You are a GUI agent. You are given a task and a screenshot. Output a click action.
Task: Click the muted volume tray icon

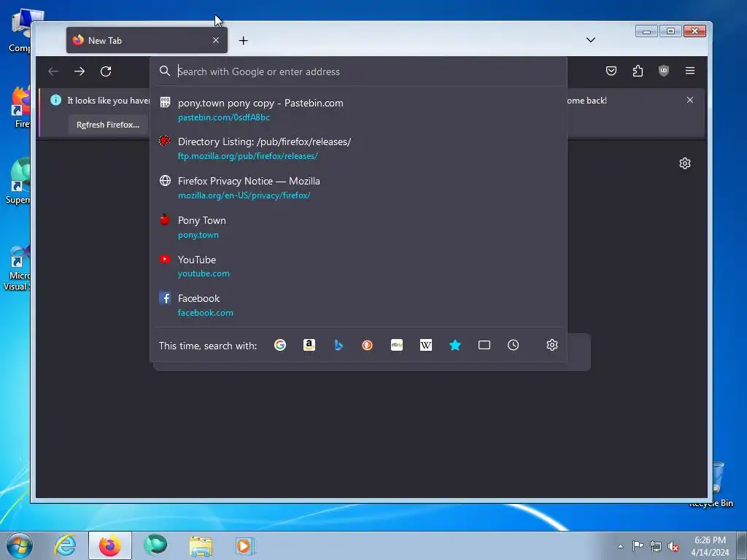[x=673, y=546]
